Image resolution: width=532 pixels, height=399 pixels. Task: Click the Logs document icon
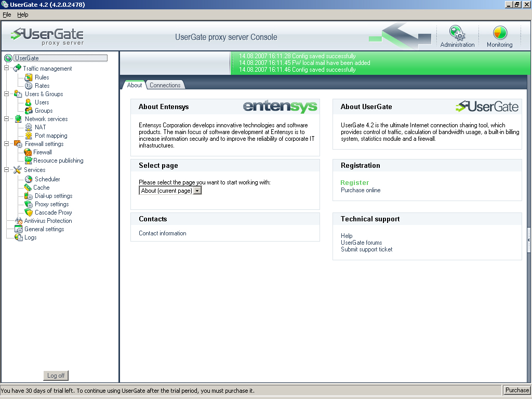click(x=19, y=237)
